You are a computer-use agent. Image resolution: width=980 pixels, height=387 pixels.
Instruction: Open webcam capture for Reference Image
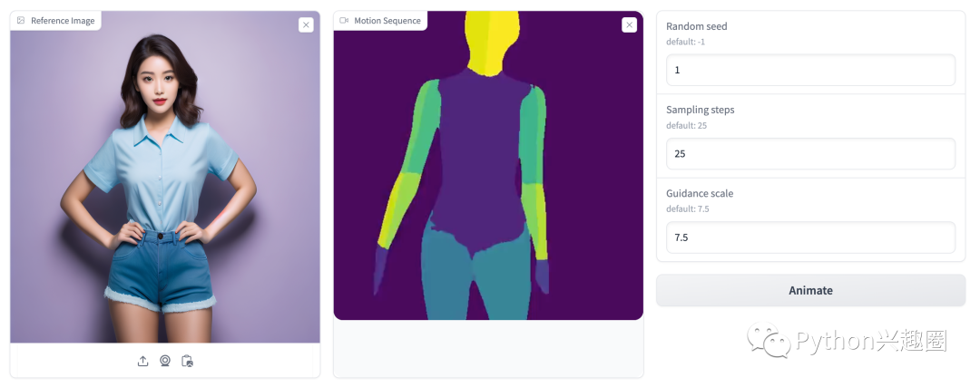[x=165, y=361]
